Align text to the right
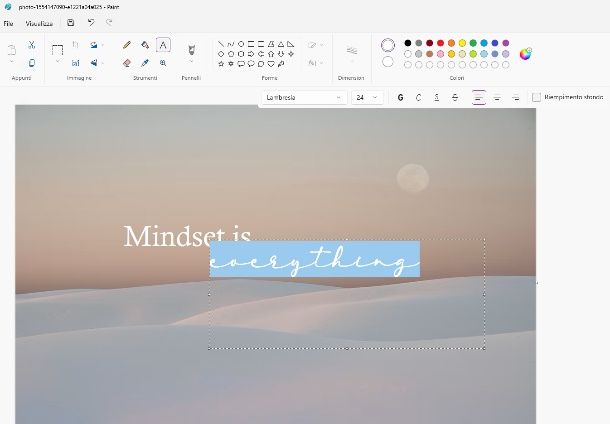This screenshot has width=610, height=424. pyautogui.click(x=515, y=98)
